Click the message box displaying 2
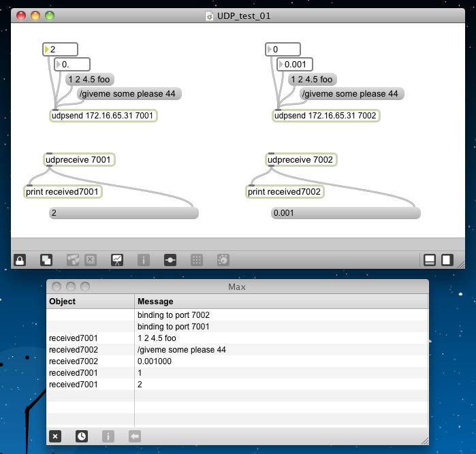Screen dimensions: 476x454 tap(124, 213)
